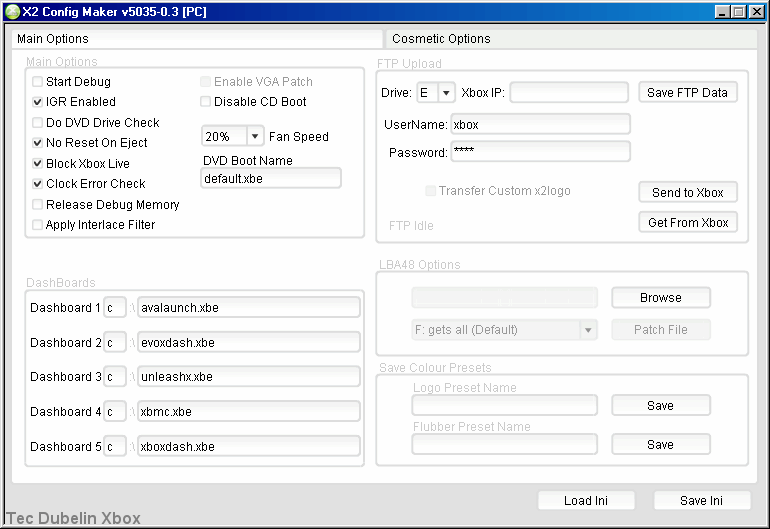The height and width of the screenshot is (529, 770).
Task: Click the Flubber Preset Name field
Action: coord(504,445)
